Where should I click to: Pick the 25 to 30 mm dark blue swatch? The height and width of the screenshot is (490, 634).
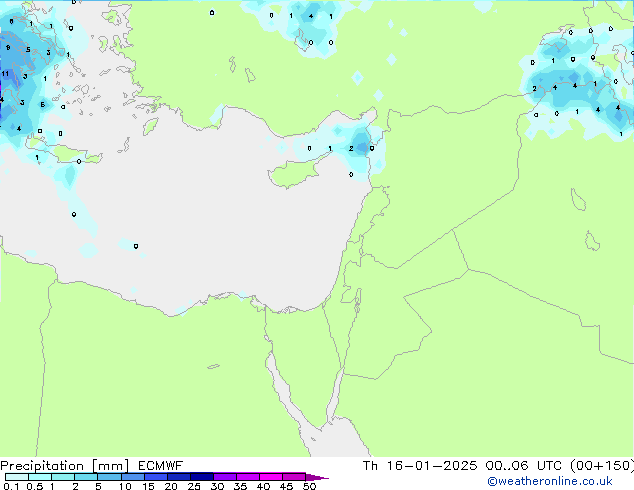202,477
